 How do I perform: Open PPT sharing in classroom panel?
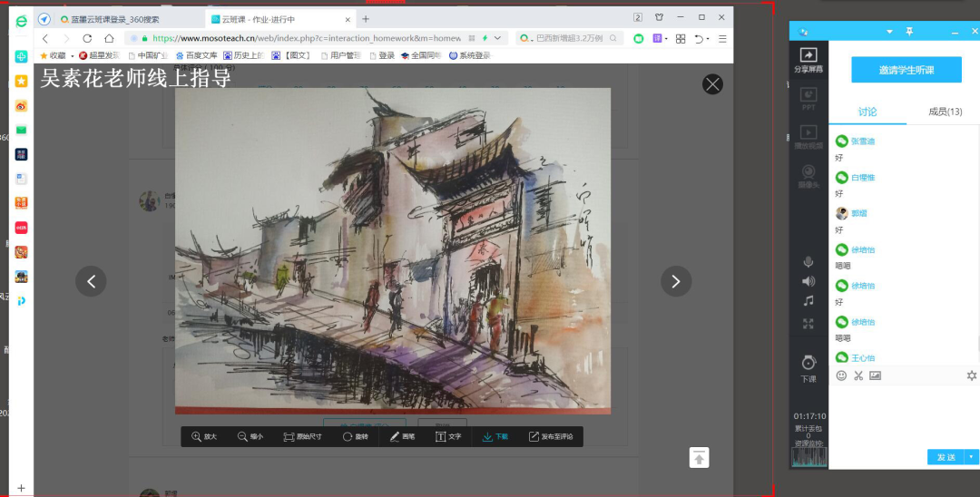pos(808,99)
